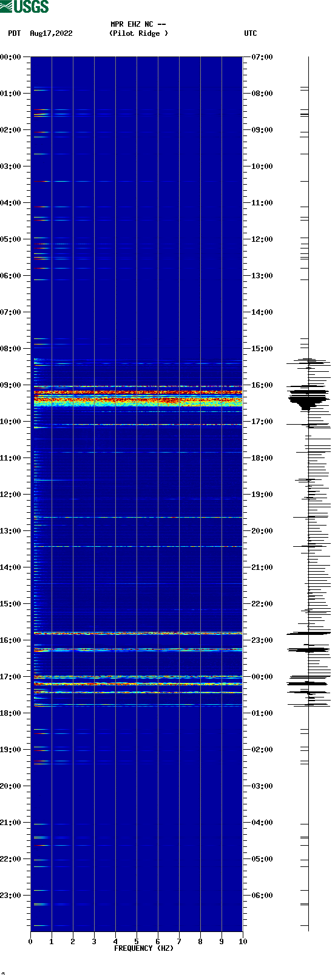Click the '10:00' UTC time label
This screenshot has height=980, width=335.
[262, 166]
